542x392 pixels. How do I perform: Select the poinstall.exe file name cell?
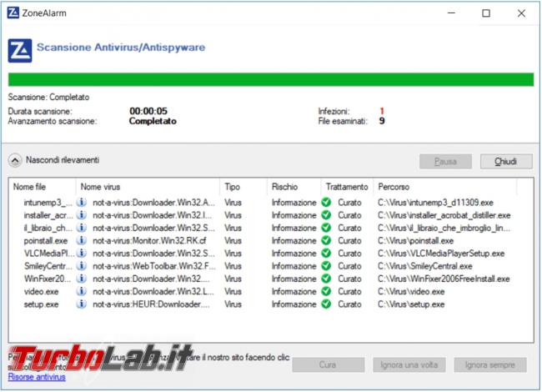pyautogui.click(x=46, y=240)
